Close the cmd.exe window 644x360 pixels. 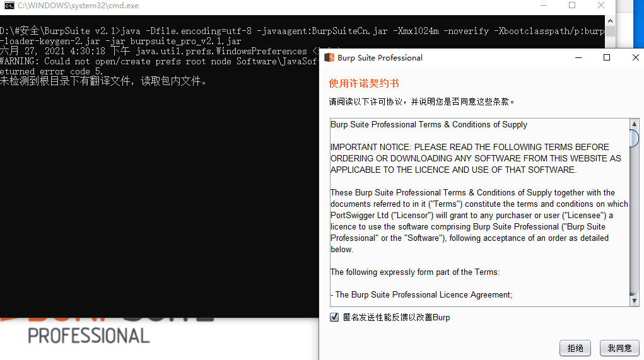[x=601, y=5]
